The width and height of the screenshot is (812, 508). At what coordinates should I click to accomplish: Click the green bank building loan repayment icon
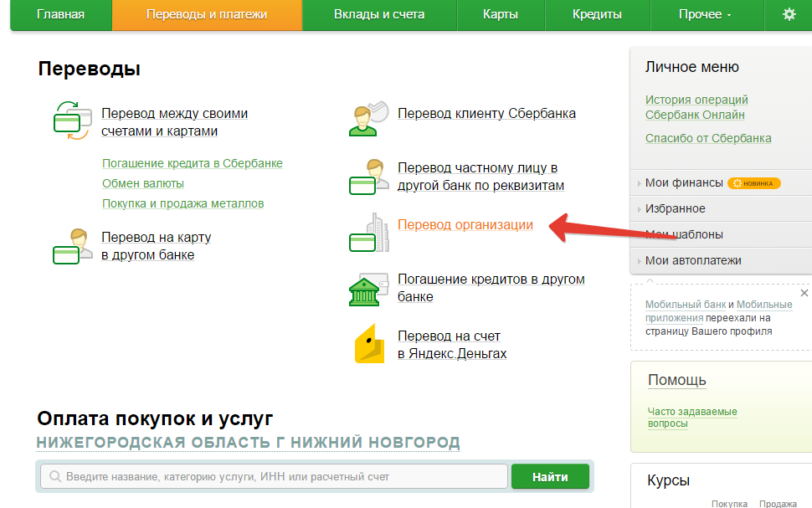click(367, 289)
